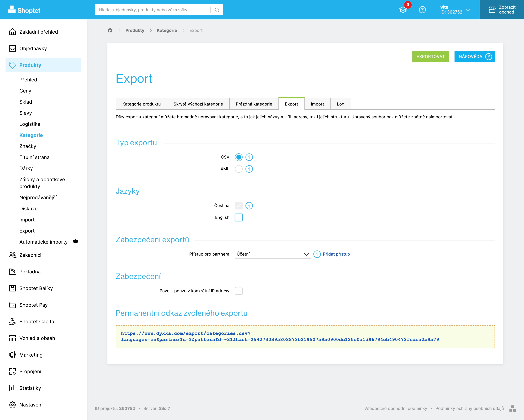Click the info icon next to XML
Viewport: 524px width, 420px height.
coord(249,169)
